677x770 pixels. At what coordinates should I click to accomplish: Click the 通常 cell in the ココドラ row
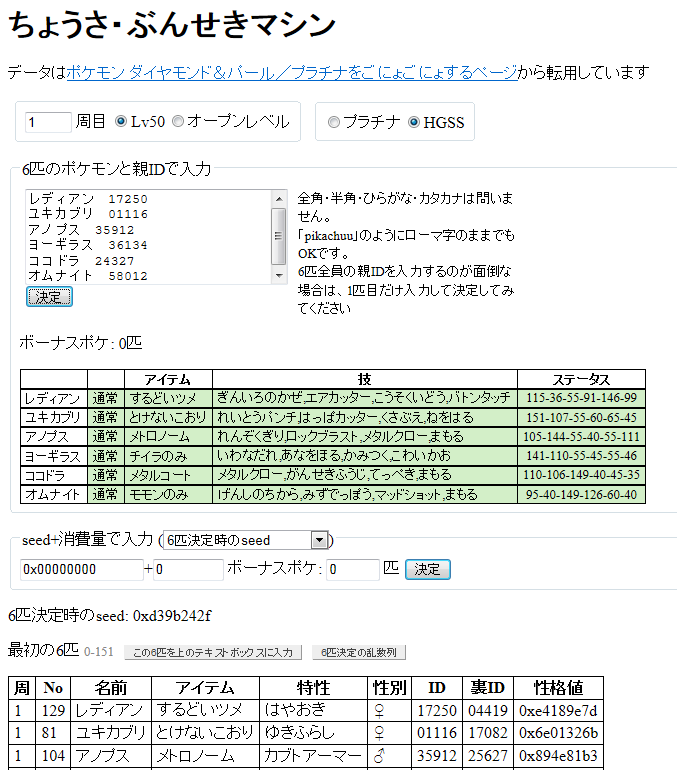(106, 475)
